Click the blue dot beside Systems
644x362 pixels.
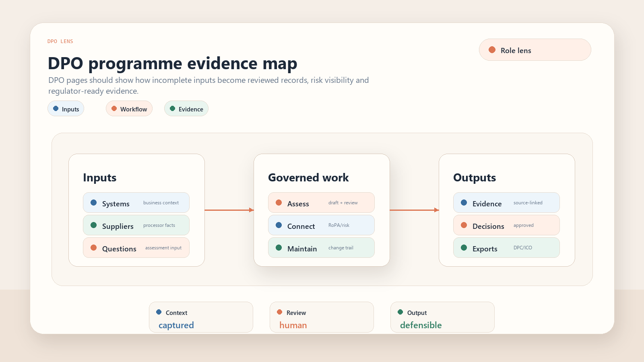(93, 203)
